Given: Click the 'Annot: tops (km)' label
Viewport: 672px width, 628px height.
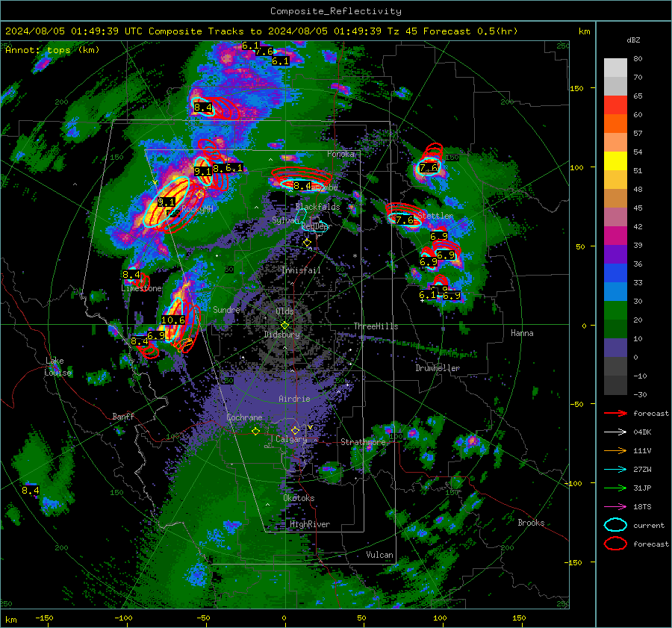Looking at the screenshot, I should 52,50.
